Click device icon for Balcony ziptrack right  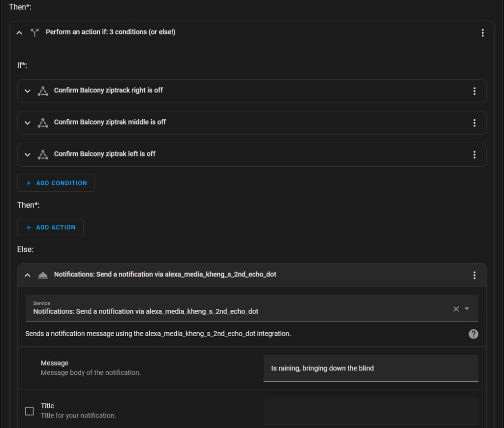click(x=43, y=91)
